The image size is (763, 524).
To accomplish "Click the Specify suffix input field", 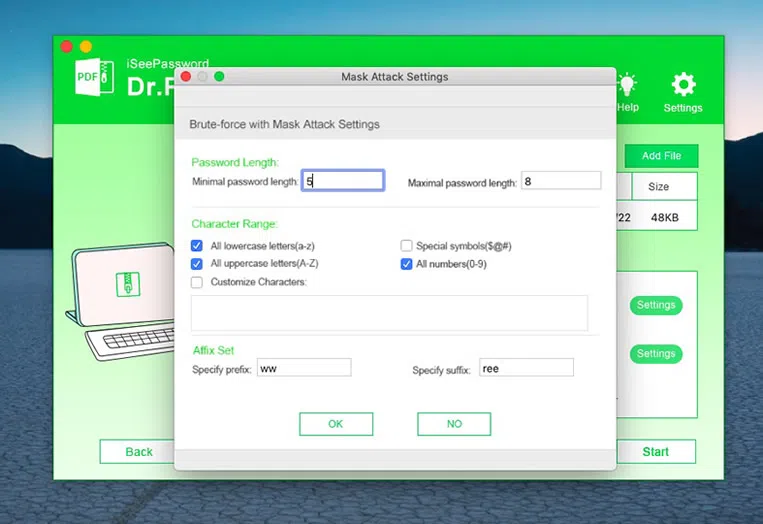I will (526, 368).
